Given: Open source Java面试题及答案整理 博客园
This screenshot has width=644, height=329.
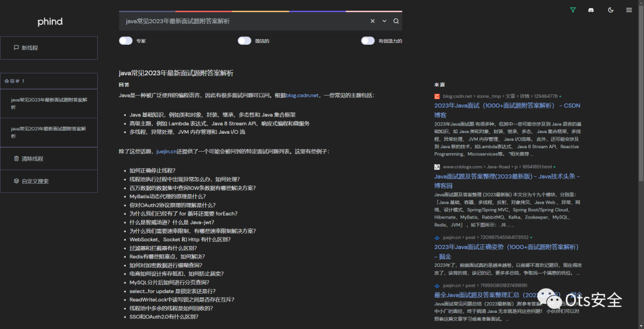Looking at the screenshot, I should point(507,181).
